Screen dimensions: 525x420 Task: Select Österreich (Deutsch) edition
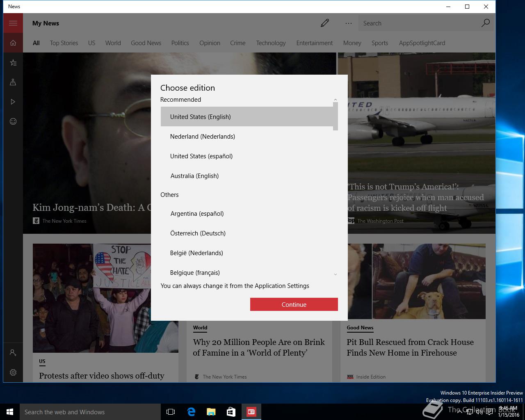point(247,233)
